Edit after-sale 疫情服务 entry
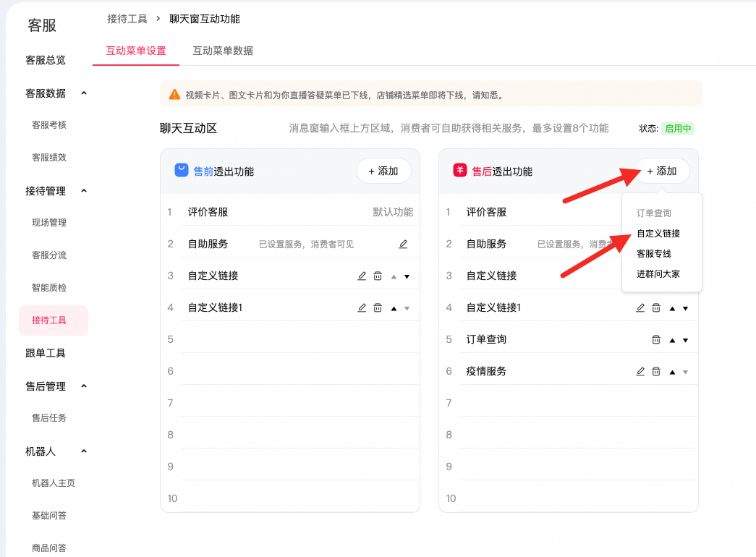The height and width of the screenshot is (557, 756). click(x=640, y=372)
